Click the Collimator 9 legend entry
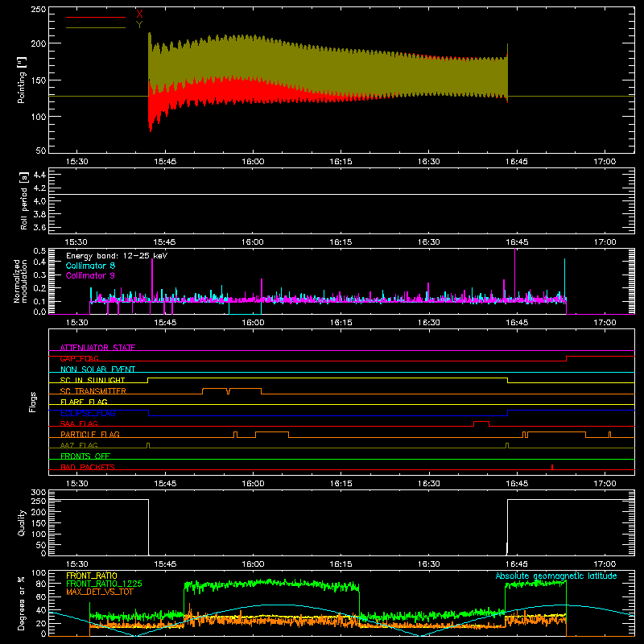This screenshot has width=644, height=644. click(90, 275)
